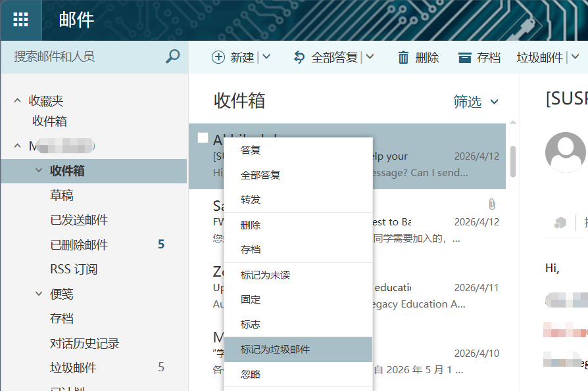This screenshot has width=588, height=391.
Task: Click the Delete trash can icon
Action: (403, 58)
